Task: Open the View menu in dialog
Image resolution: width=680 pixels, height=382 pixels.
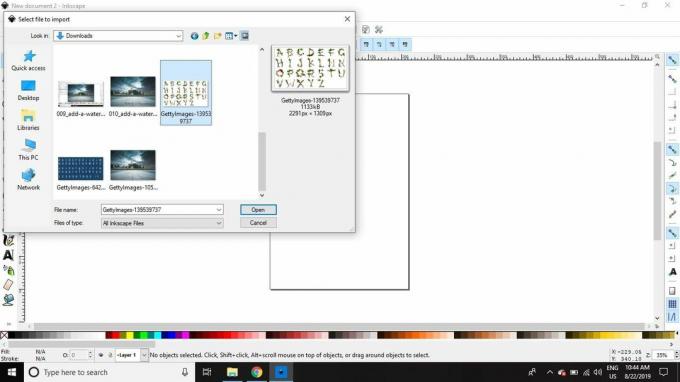Action: [231, 36]
